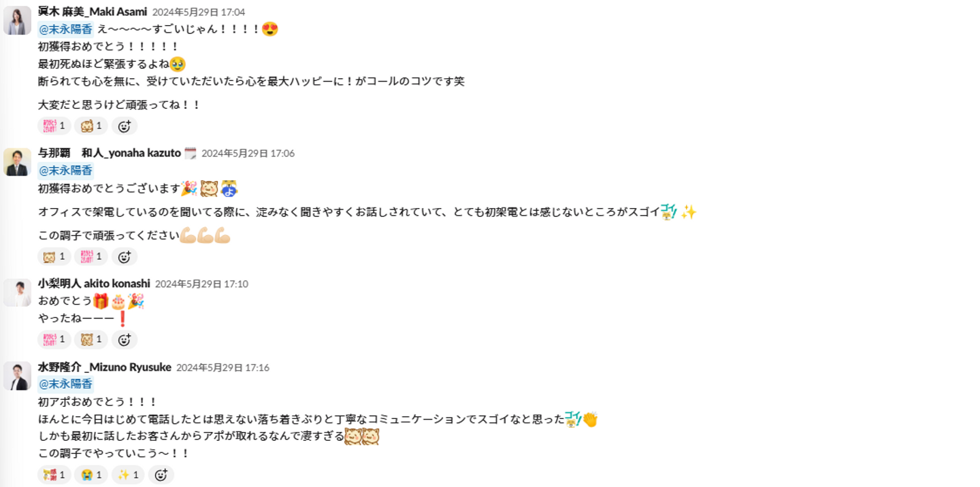The height and width of the screenshot is (487, 980).
Task: Open Mizuno Ryusuke's profile avatar
Action: pos(17,376)
